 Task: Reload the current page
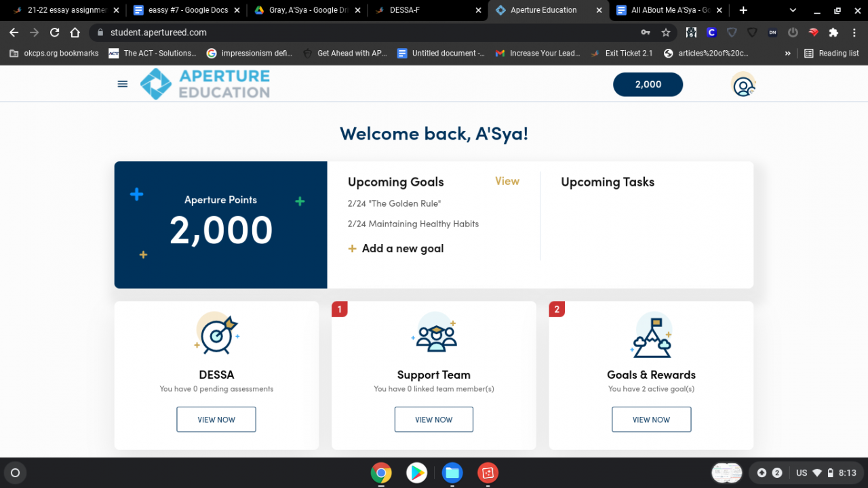(x=55, y=33)
